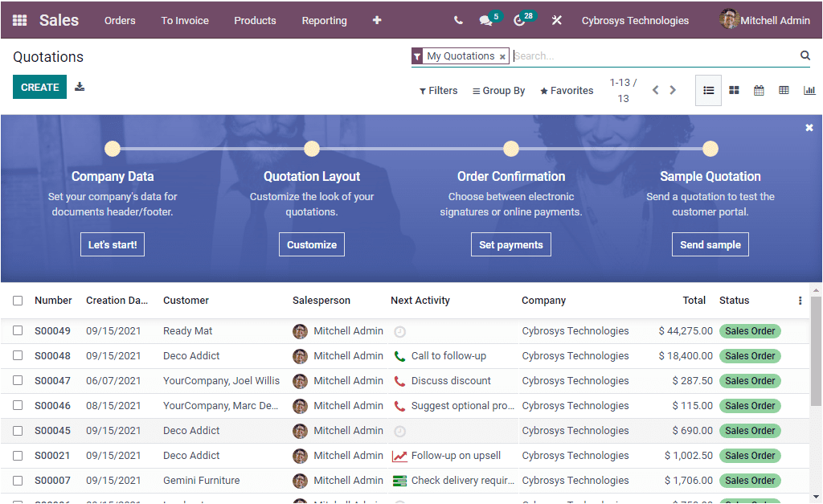Open the Filters dropdown

pos(438,90)
